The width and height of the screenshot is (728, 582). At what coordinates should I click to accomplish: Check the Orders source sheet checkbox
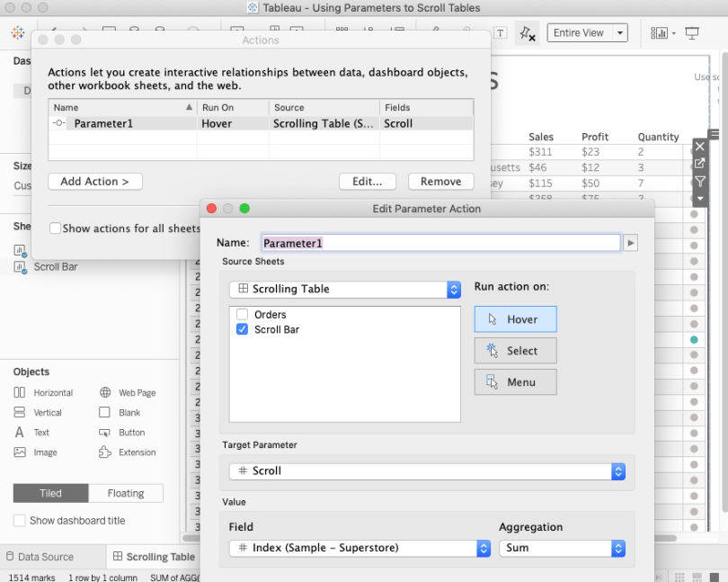click(242, 315)
